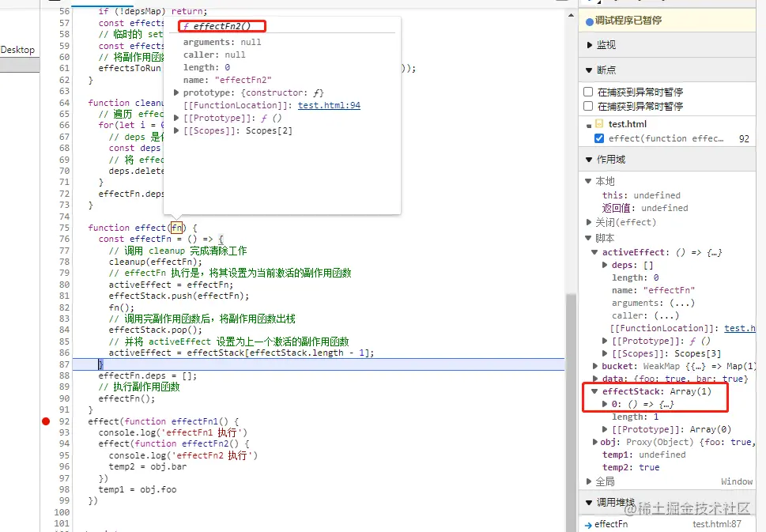Expand the obj Proxy(Object) entry
766x532 pixels.
[595, 442]
